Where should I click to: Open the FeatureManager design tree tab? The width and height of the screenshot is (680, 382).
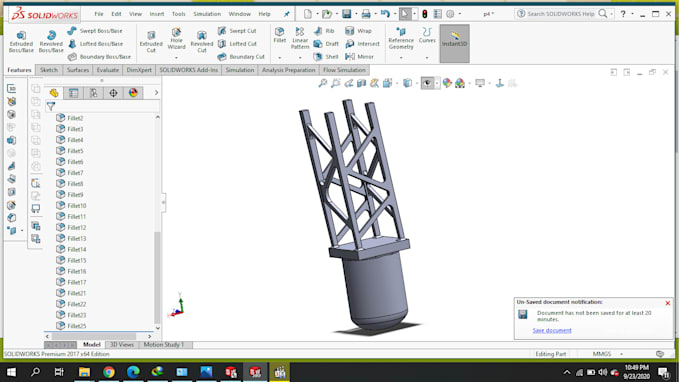pos(54,93)
